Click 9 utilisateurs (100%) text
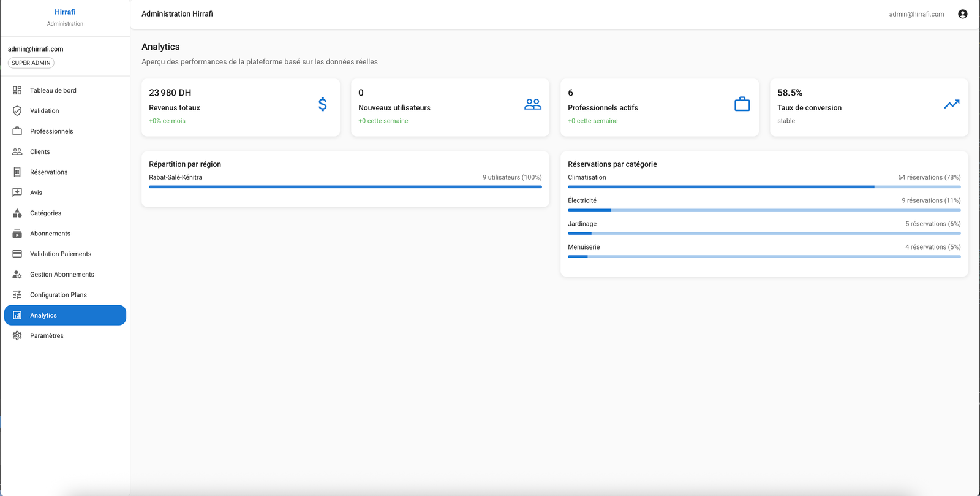 pos(512,177)
